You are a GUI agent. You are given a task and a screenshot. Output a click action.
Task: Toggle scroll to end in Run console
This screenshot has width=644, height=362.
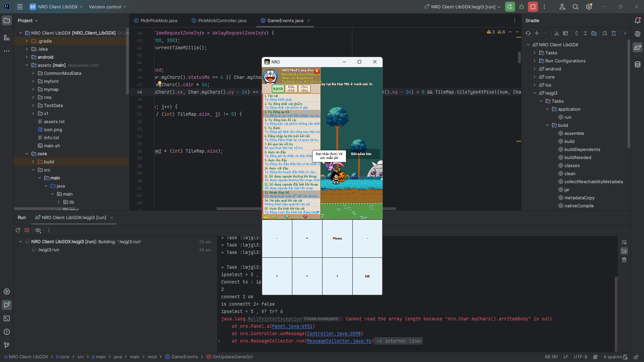click(x=624, y=251)
